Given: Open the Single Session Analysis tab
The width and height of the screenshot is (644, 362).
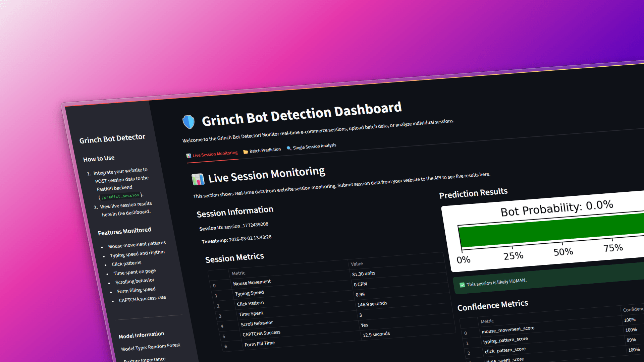Looking at the screenshot, I should click(314, 146).
